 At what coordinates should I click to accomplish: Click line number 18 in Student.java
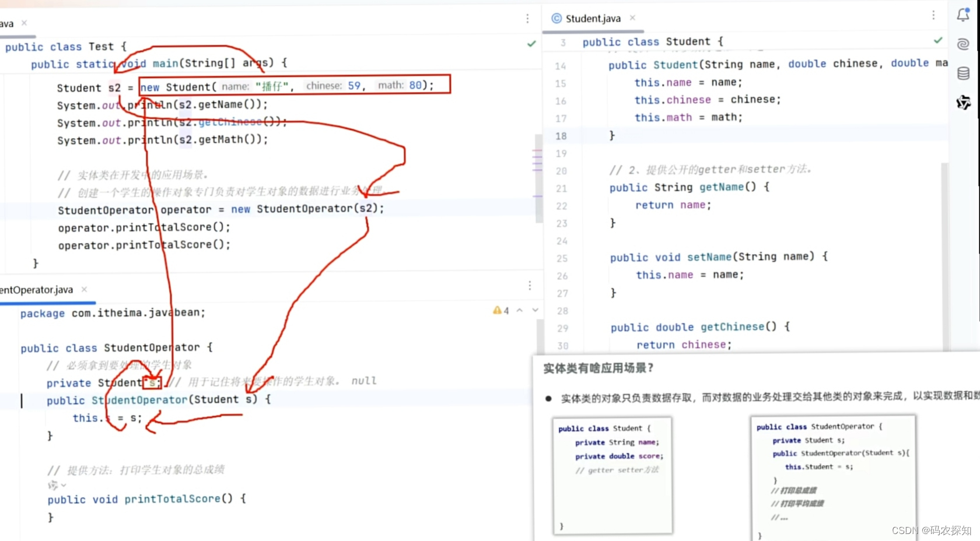click(x=561, y=136)
